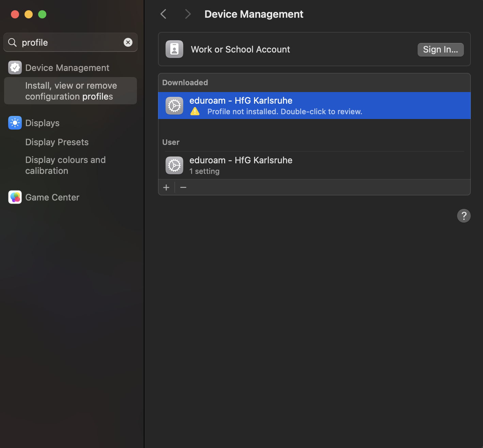This screenshot has height=448, width=483.
Task: Select the User eduroam - HfG Karlsruhe row
Action: (x=314, y=165)
